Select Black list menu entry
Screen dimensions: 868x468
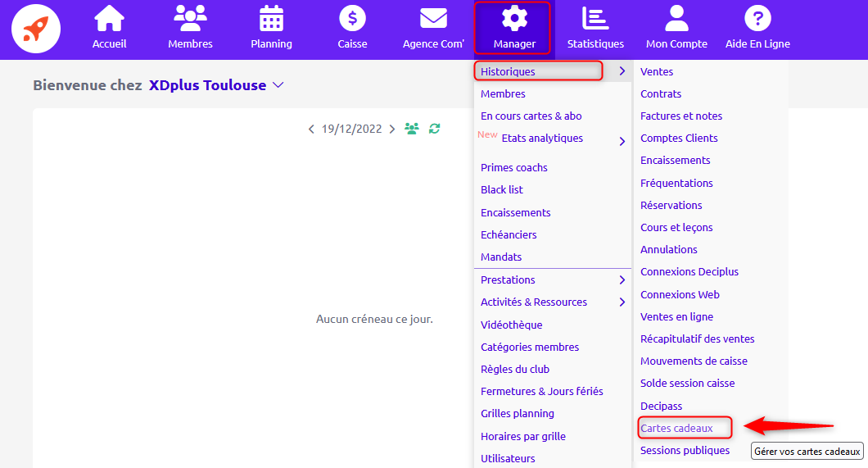(501, 189)
